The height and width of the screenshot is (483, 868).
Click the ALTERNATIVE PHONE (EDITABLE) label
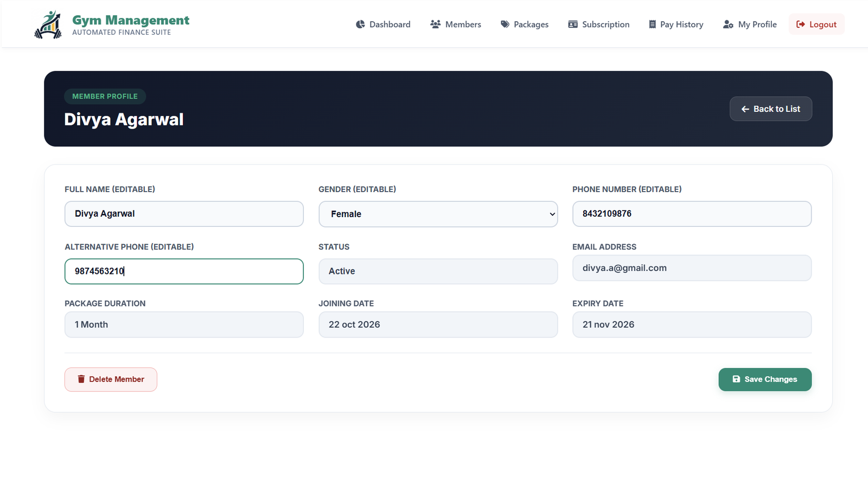(x=129, y=247)
